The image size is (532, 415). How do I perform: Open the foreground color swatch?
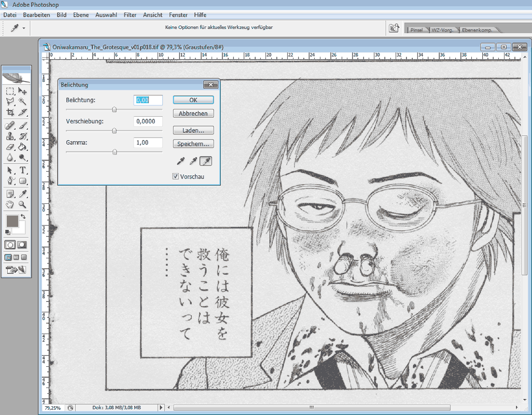(12, 221)
